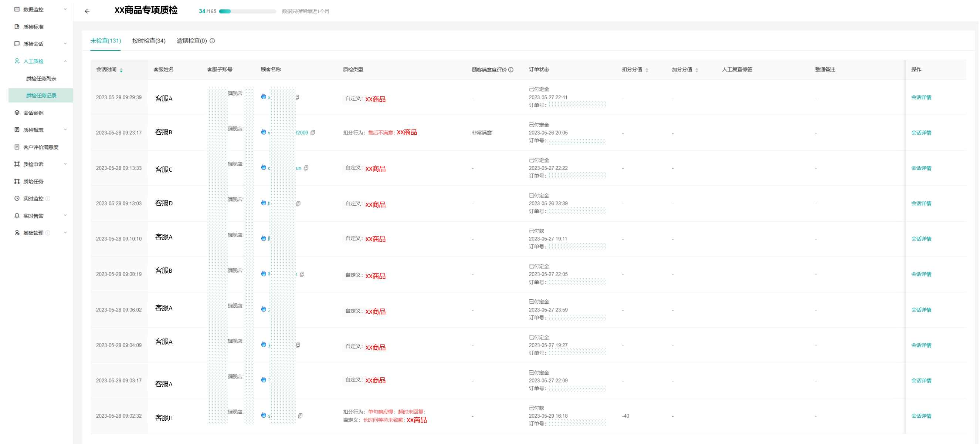The width and height of the screenshot is (980, 444).
Task: Click the 售后不满意 deduction tag
Action: 380,133
